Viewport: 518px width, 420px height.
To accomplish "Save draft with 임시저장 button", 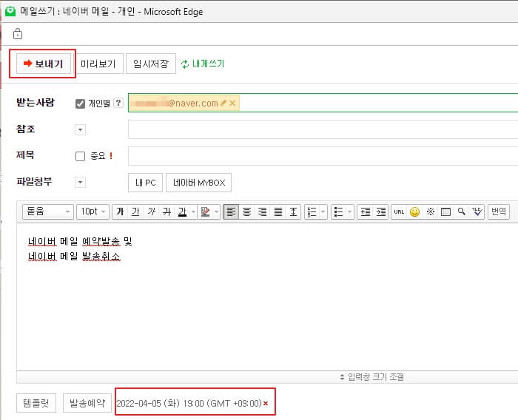I will tap(151, 64).
